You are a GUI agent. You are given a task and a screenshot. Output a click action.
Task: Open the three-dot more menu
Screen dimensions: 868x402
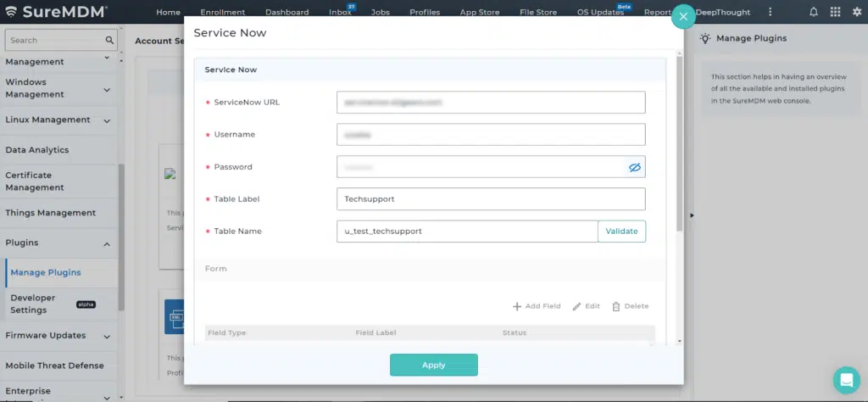pos(770,12)
